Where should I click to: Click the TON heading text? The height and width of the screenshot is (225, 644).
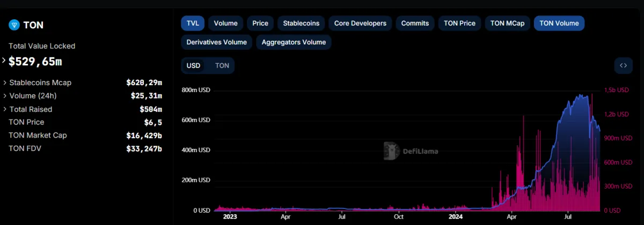pos(33,25)
